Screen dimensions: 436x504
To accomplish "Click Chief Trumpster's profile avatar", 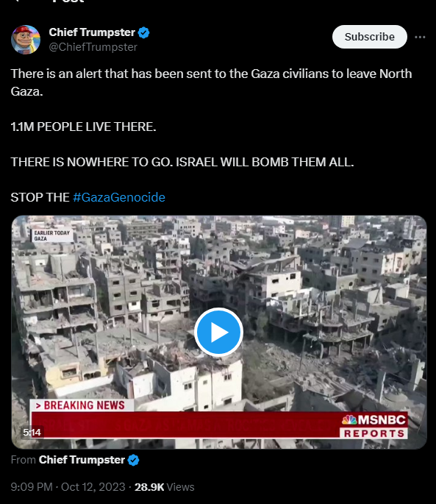I will coord(26,40).
